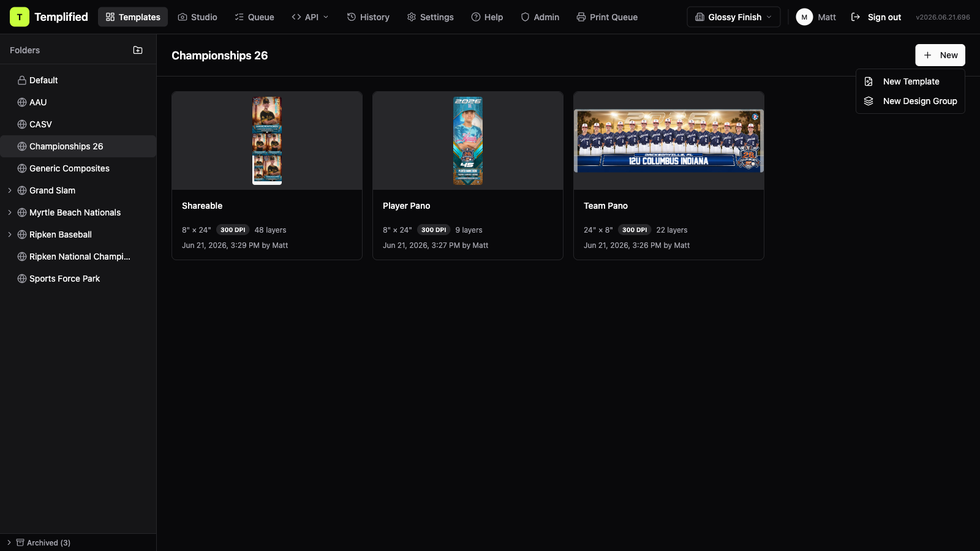Click the new folder icon in Folders

tap(138, 50)
